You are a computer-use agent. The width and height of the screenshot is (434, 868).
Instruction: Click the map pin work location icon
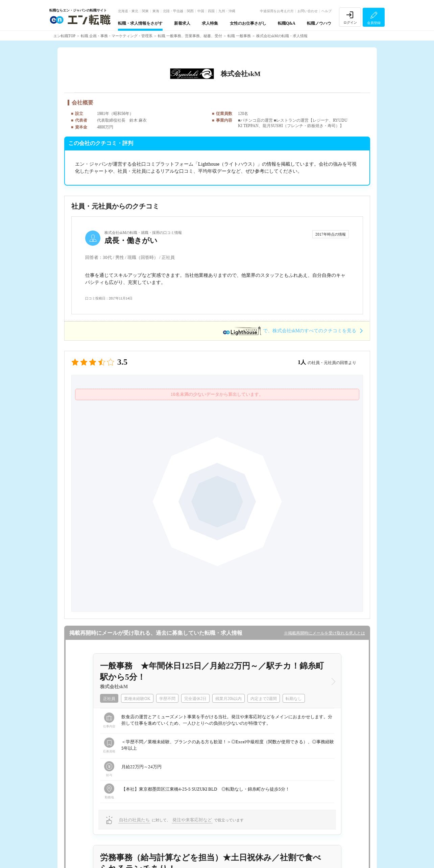pyautogui.click(x=109, y=789)
